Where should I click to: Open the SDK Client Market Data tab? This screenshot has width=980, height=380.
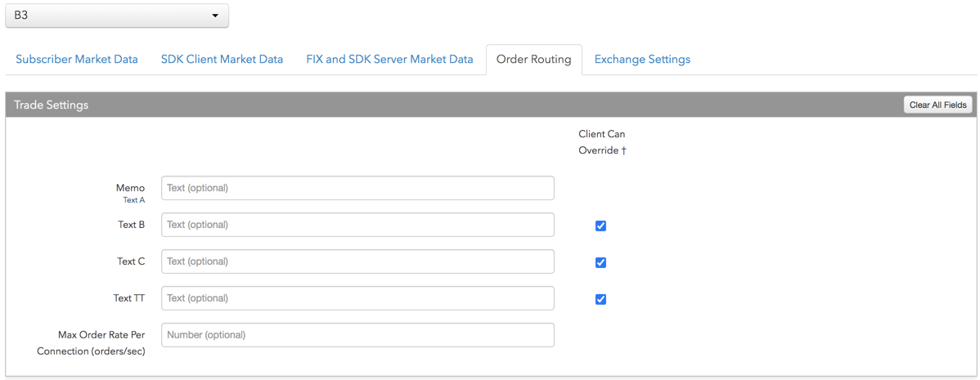pos(222,60)
